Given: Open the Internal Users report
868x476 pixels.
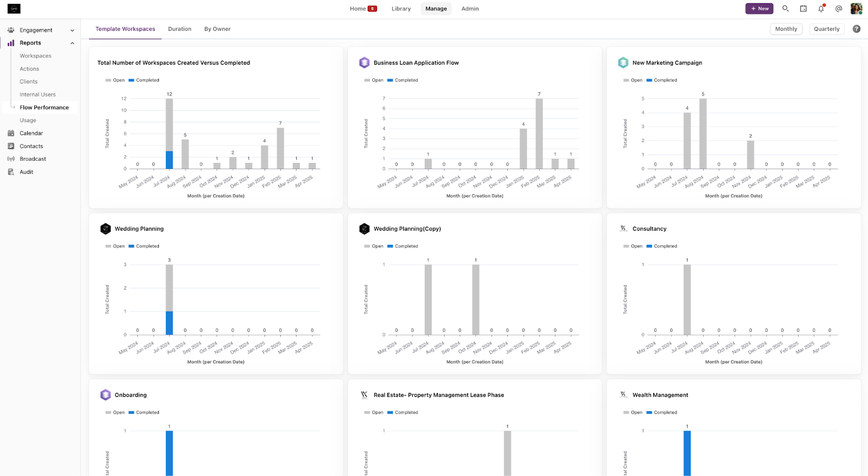Looking at the screenshot, I should (38, 94).
